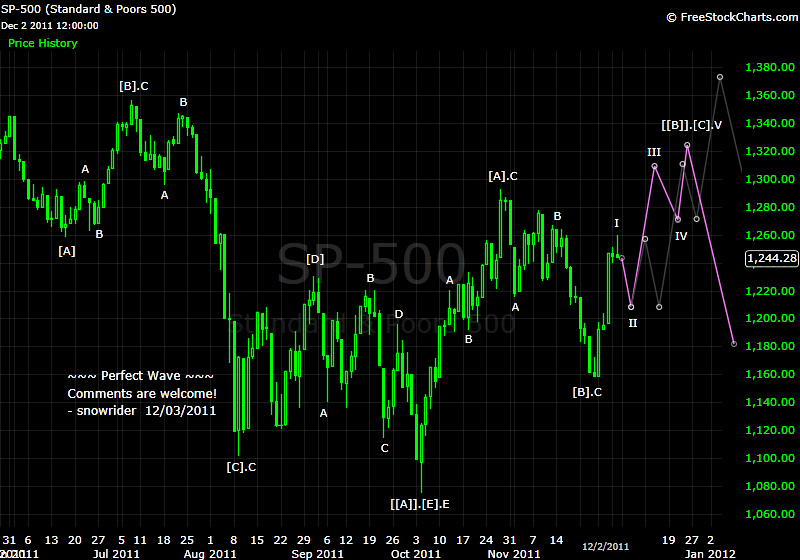
Task: Click the 1,160.00 price axis label
Action: (770, 375)
